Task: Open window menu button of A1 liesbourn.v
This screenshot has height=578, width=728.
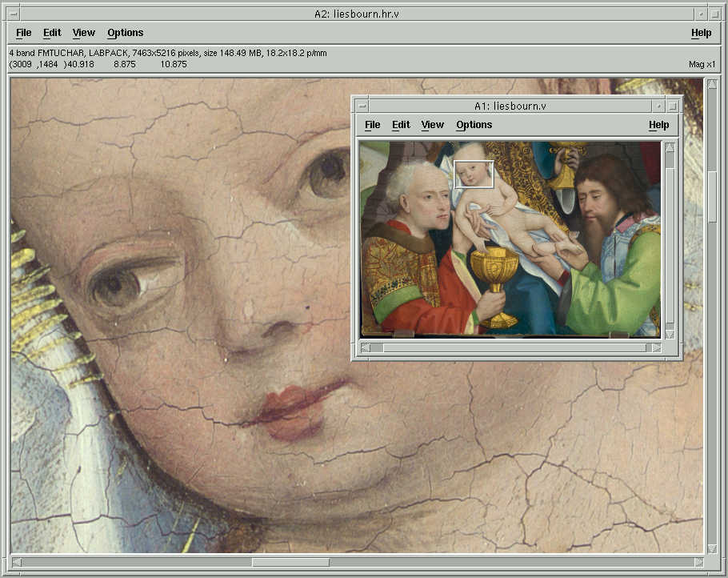Action: coord(362,106)
